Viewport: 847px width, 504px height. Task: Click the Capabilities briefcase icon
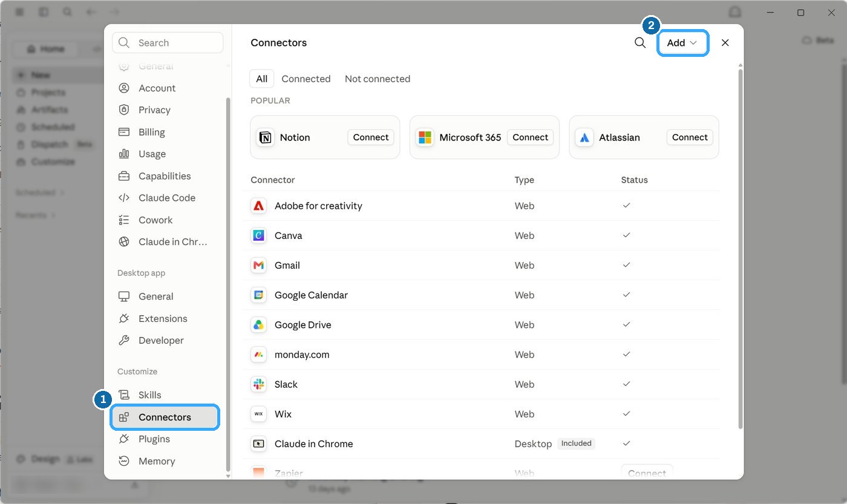124,176
